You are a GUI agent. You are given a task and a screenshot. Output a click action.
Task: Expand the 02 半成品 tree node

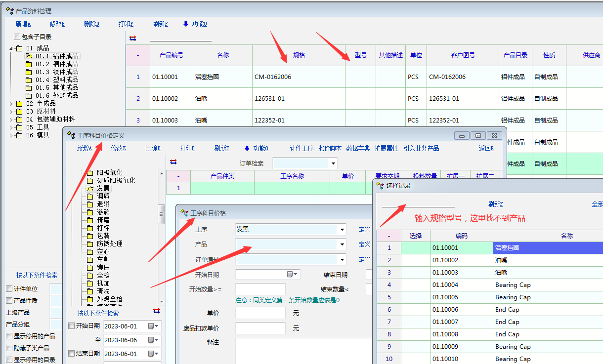[x=12, y=103]
